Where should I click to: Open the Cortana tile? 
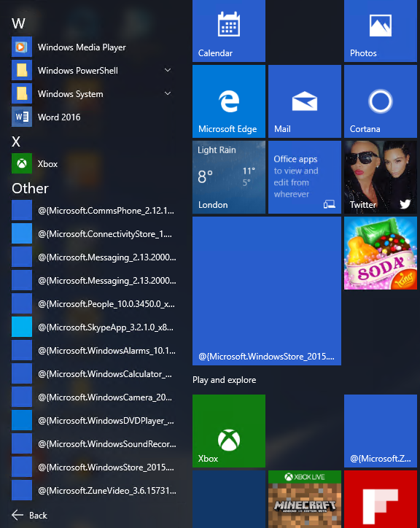[x=380, y=101]
